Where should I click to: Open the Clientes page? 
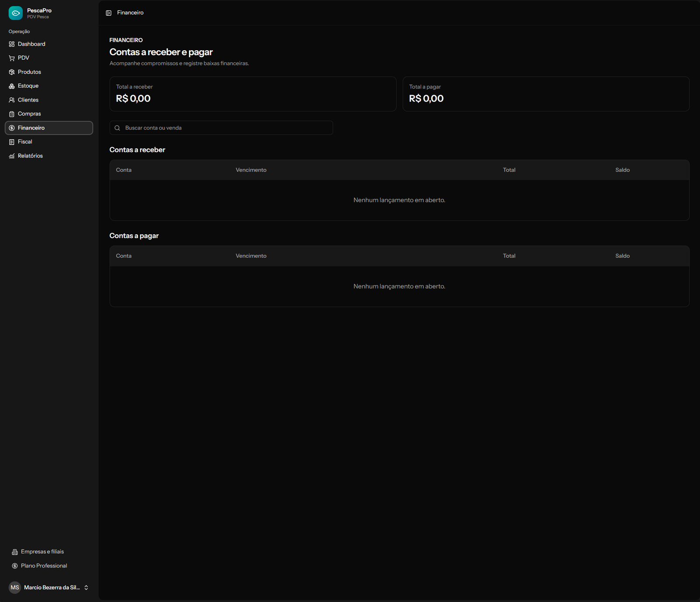coord(49,100)
